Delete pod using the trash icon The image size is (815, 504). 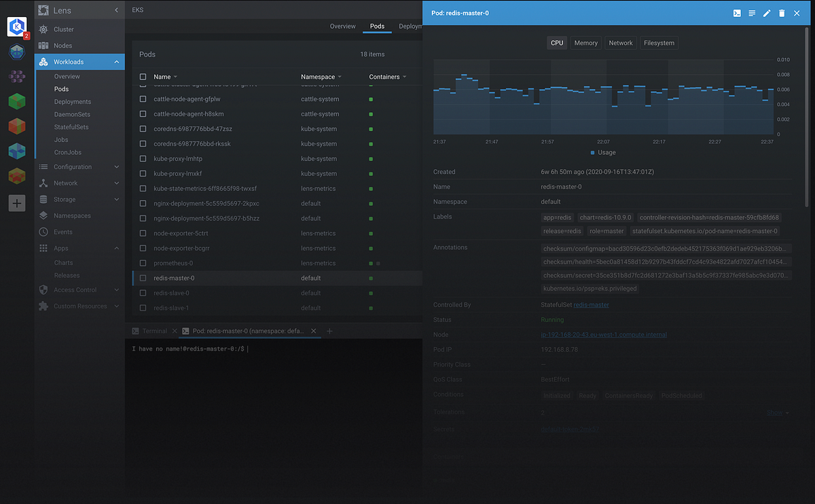point(782,13)
